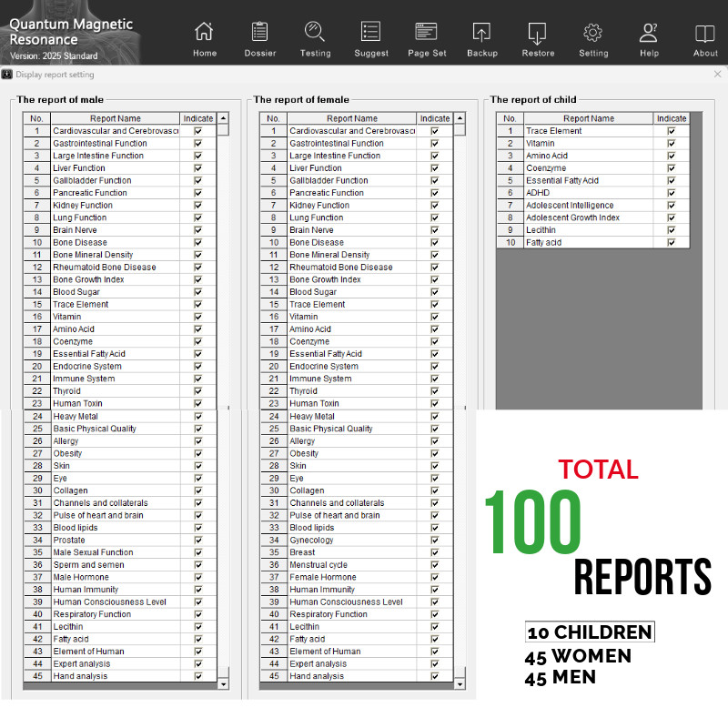Select male row Male Sexual Function
The height and width of the screenshot is (728, 728).
click(120, 552)
